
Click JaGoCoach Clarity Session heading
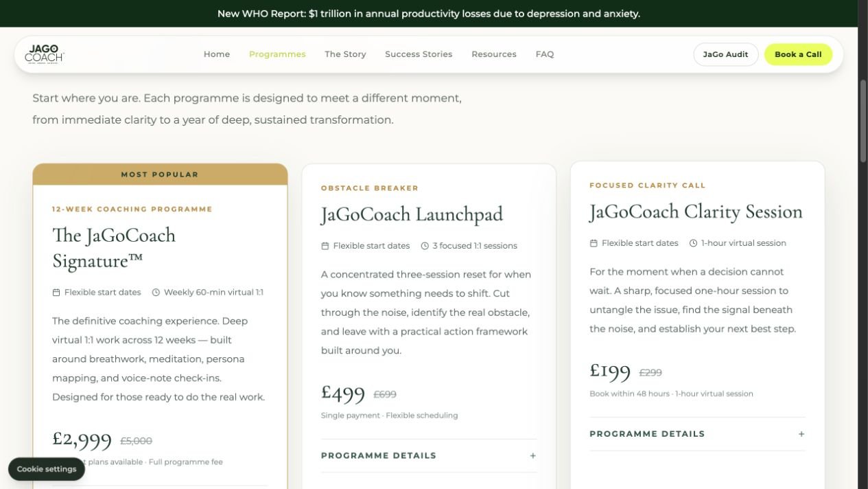[x=696, y=212]
